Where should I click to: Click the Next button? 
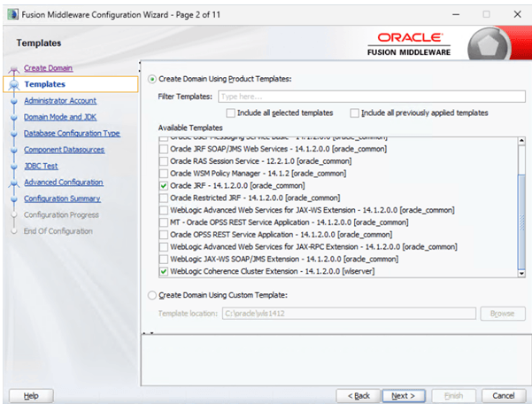pyautogui.click(x=404, y=396)
